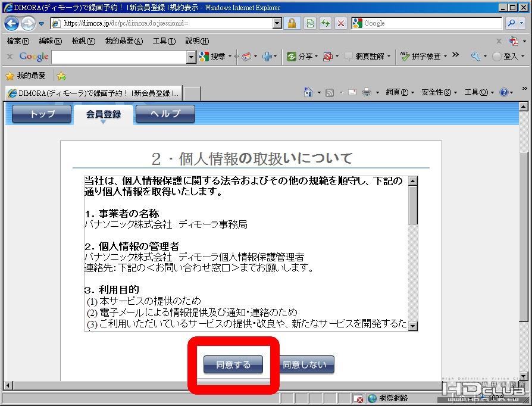
Task: Close the Google Toolbar with its X
Action: (x=10, y=57)
